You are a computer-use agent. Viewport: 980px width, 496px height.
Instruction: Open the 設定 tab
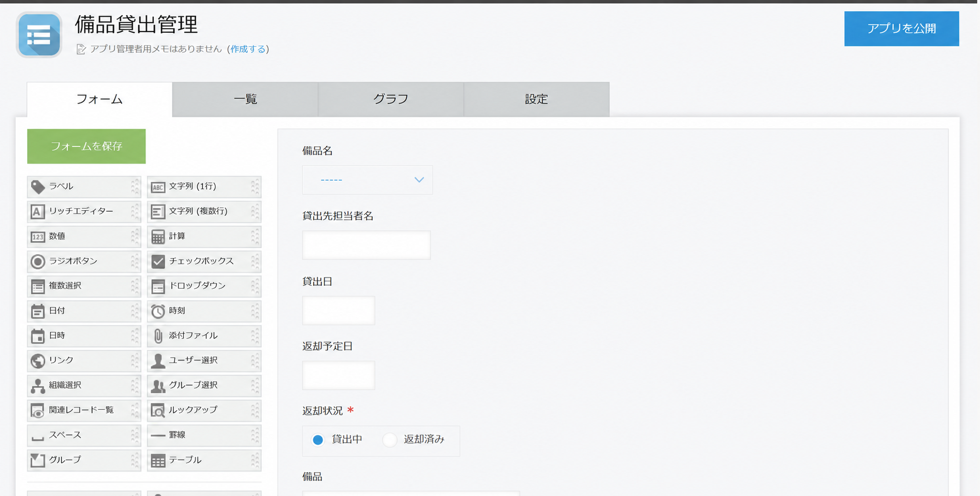tap(537, 100)
